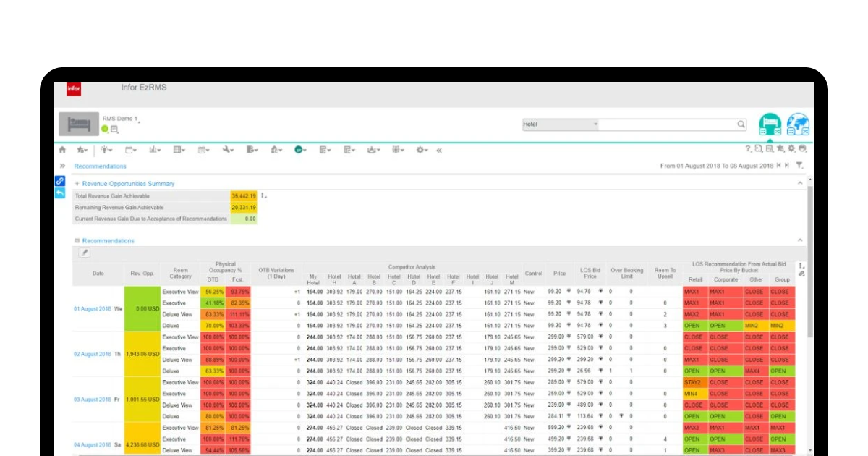Click the Rev. Opp. column header
This screenshot has height=456, width=868.
tap(142, 274)
